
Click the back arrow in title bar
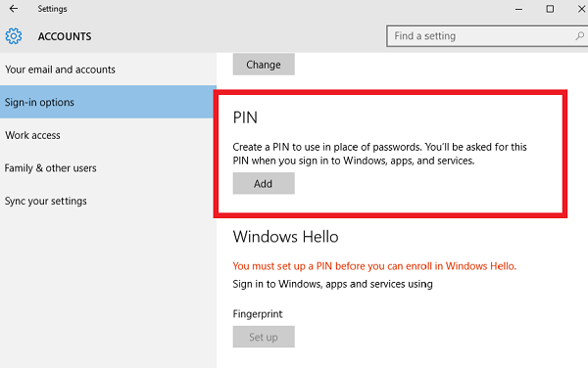[x=14, y=9]
